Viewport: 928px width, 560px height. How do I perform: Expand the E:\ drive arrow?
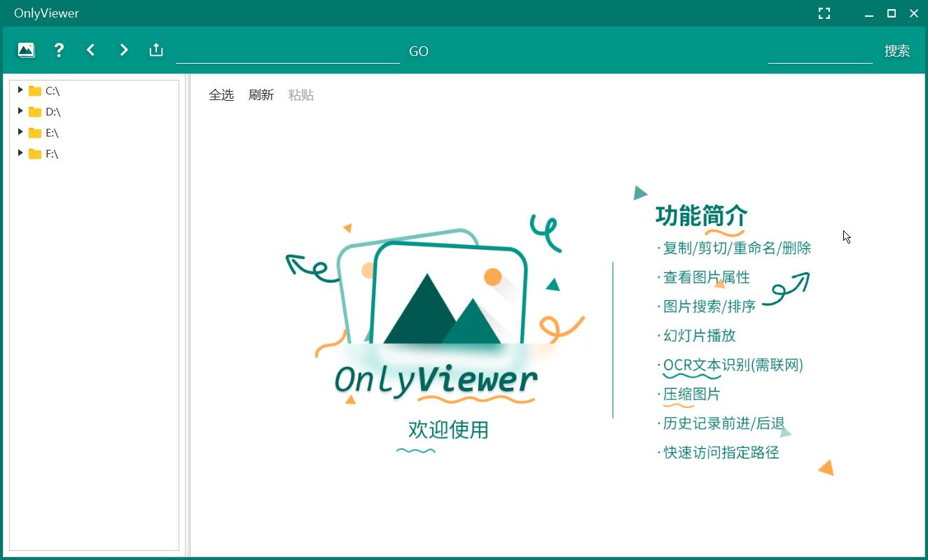[20, 132]
